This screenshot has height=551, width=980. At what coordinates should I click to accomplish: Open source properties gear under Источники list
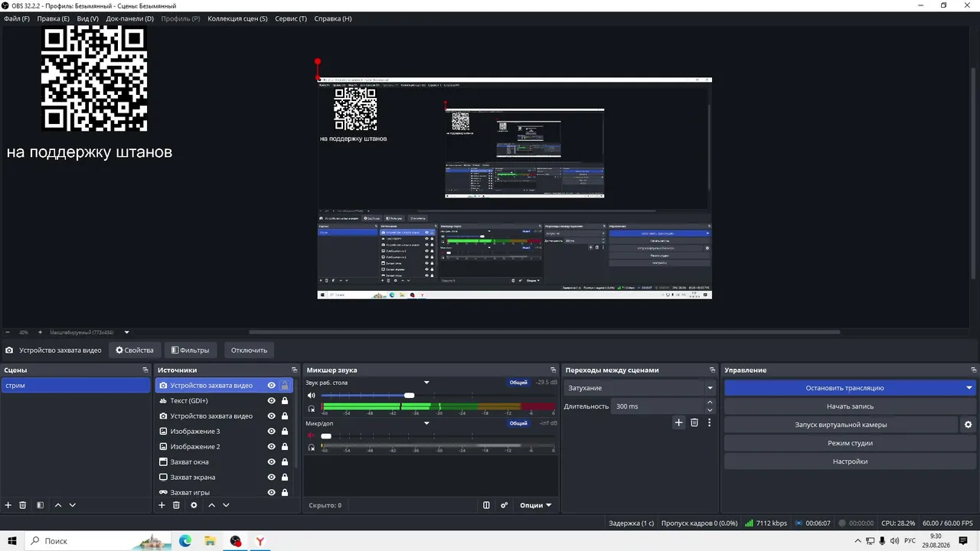tap(194, 505)
